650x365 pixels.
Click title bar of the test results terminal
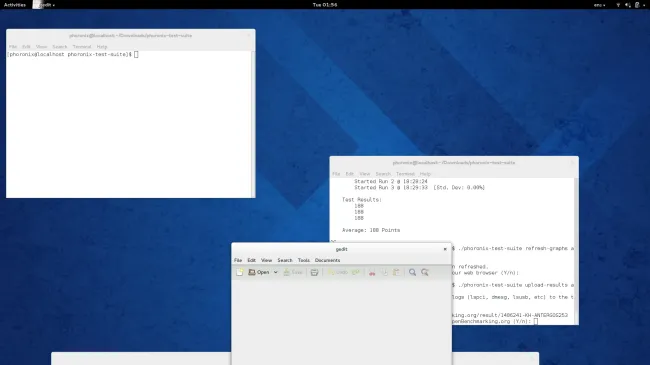tap(454, 163)
